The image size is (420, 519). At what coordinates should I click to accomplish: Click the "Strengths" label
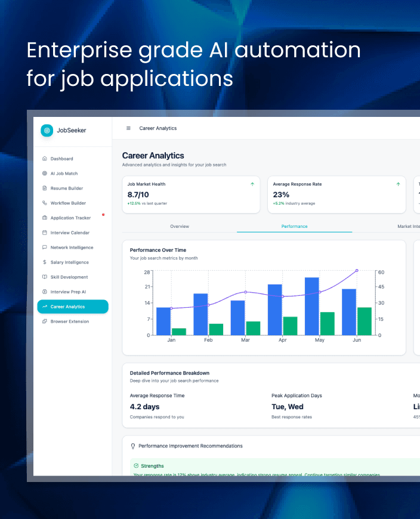coord(152,466)
